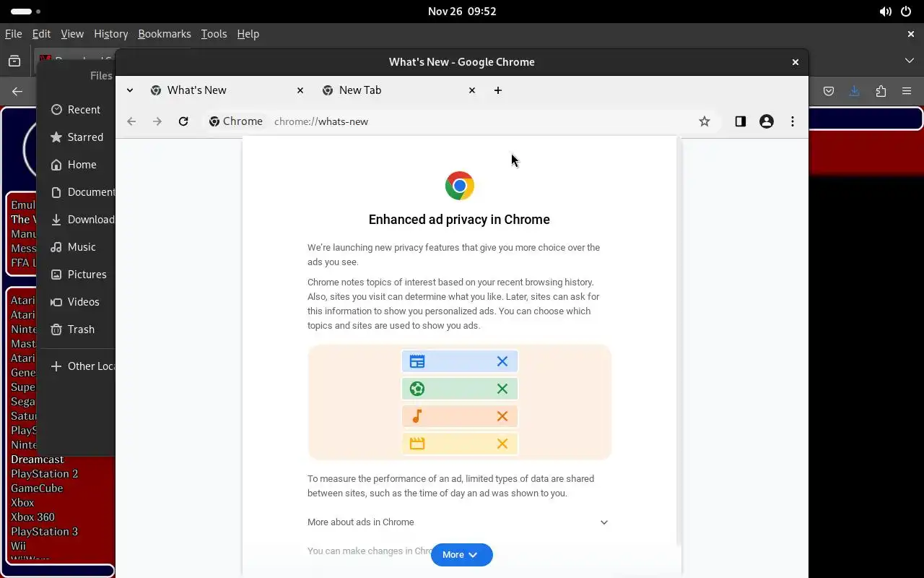Open the Firefox View menu
This screenshot has height=578, width=924.
(72, 34)
